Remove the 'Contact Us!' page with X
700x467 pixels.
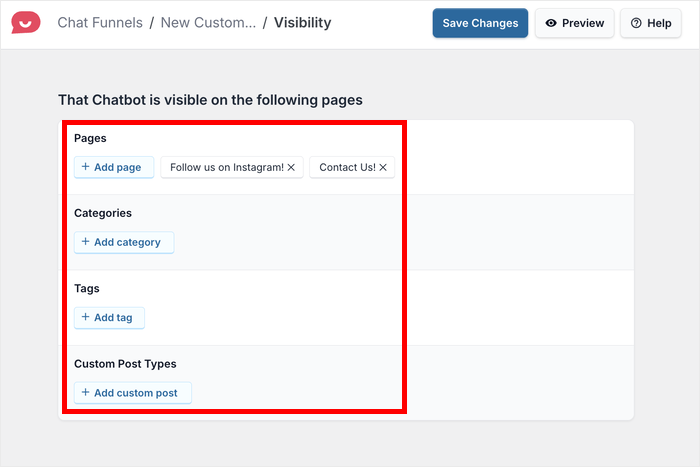383,168
